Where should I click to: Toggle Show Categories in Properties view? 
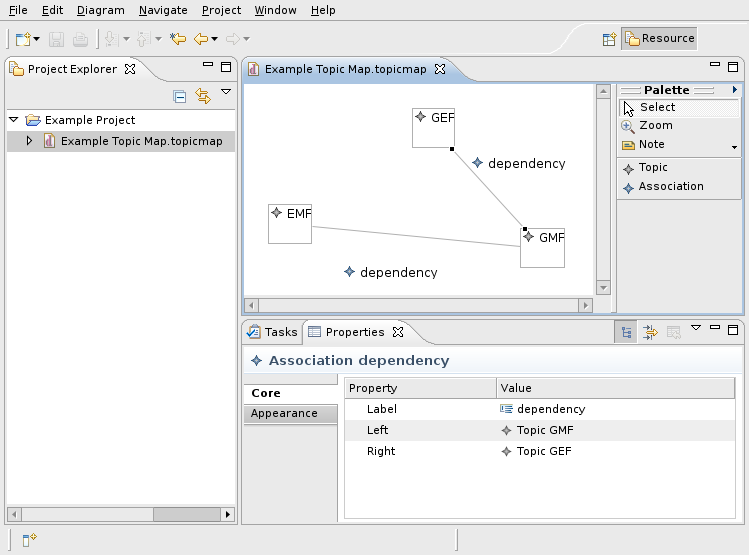(626, 332)
